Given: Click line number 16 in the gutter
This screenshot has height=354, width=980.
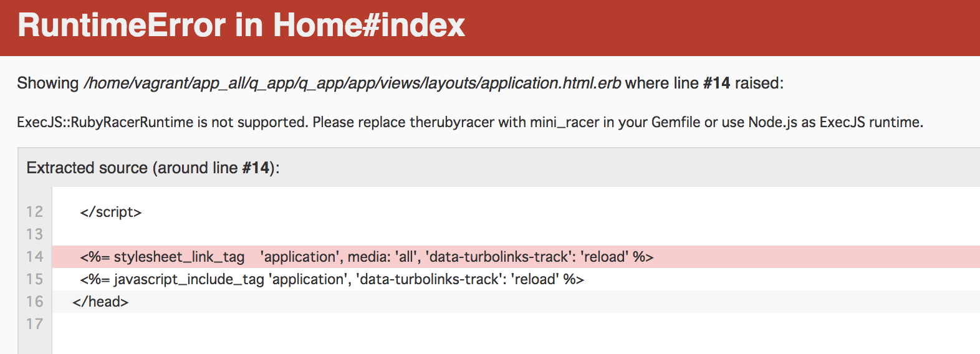Looking at the screenshot, I should pos(35,302).
